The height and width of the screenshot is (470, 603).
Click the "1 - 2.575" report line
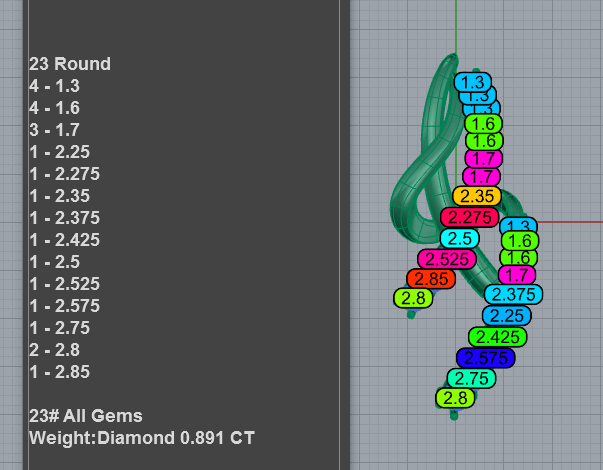(x=64, y=306)
